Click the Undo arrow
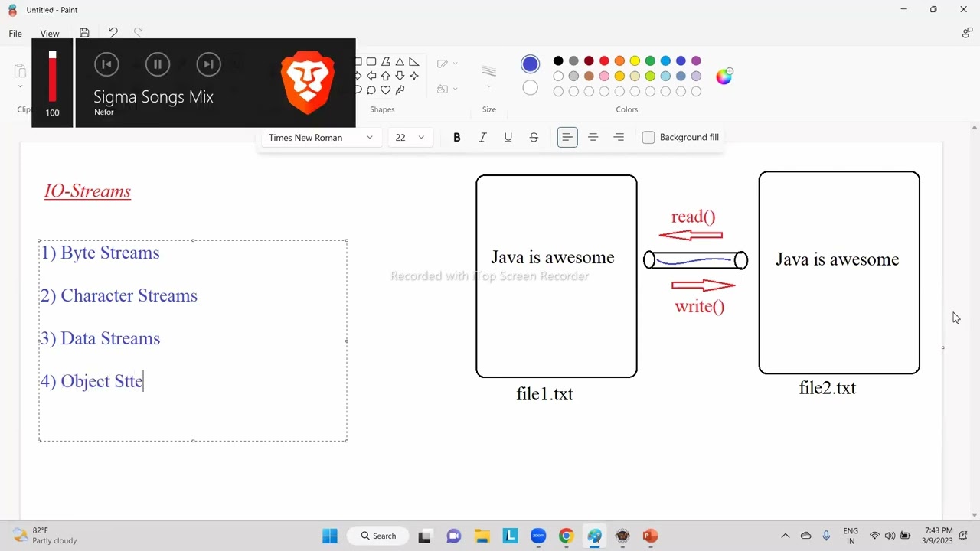The image size is (980, 551). pyautogui.click(x=113, y=32)
